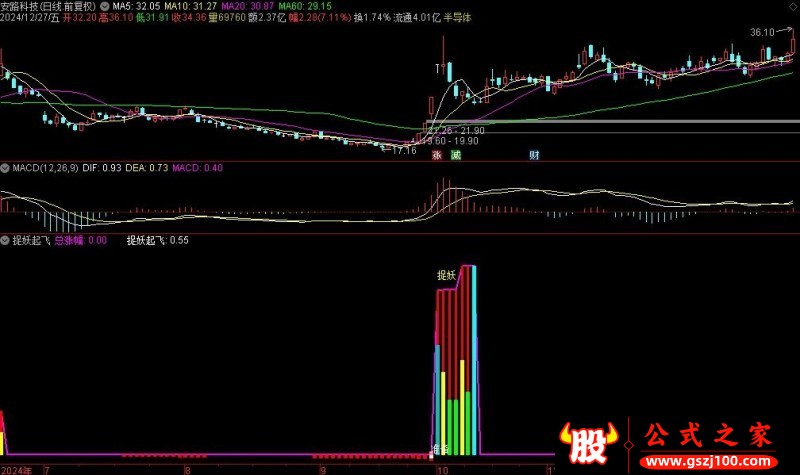Click the 总涨幅: 0.00 value
This screenshot has width=800, height=475.
click(x=81, y=240)
